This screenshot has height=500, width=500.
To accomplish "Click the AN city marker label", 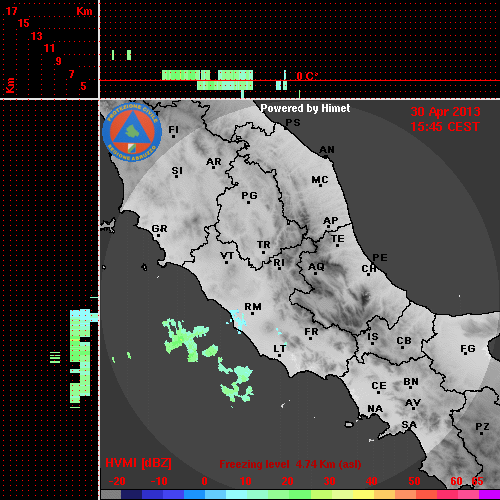I will point(327,150).
